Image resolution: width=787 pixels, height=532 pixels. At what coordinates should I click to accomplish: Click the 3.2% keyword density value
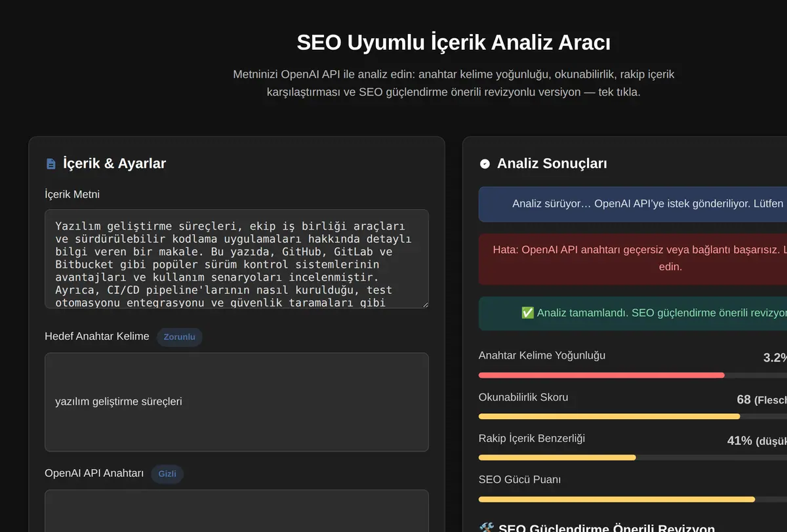pyautogui.click(x=775, y=358)
